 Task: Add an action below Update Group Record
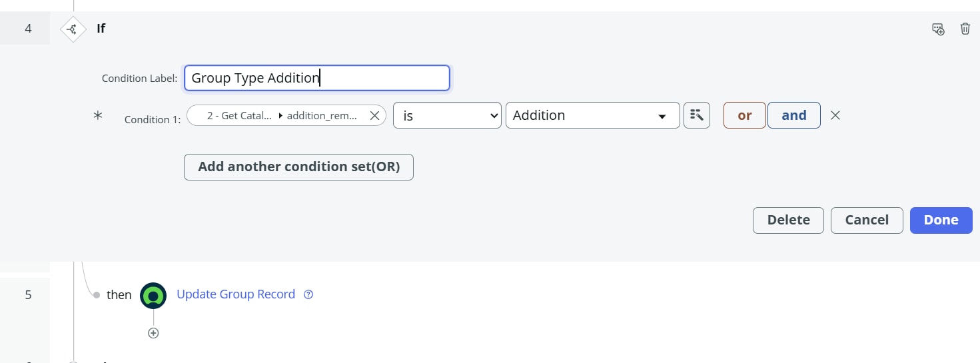pos(153,333)
